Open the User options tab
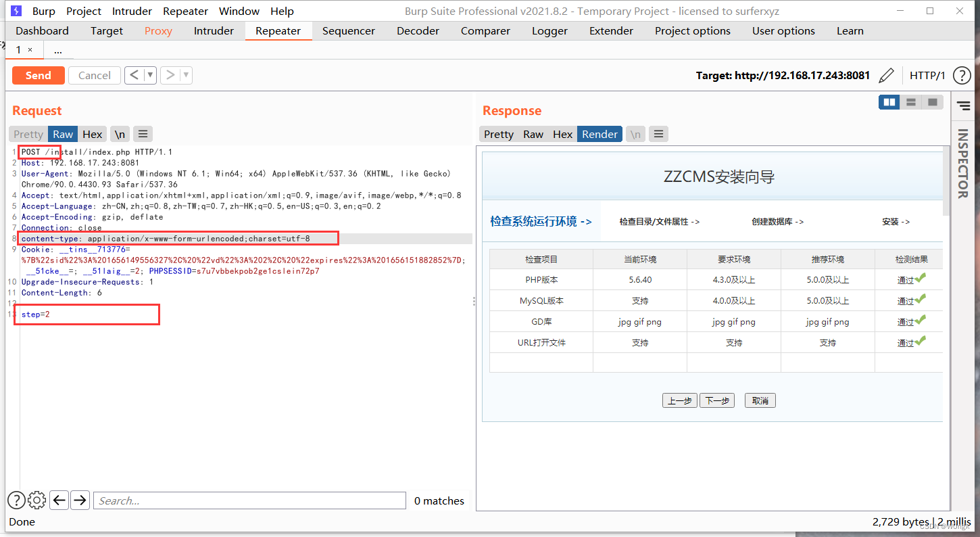 pyautogui.click(x=783, y=30)
